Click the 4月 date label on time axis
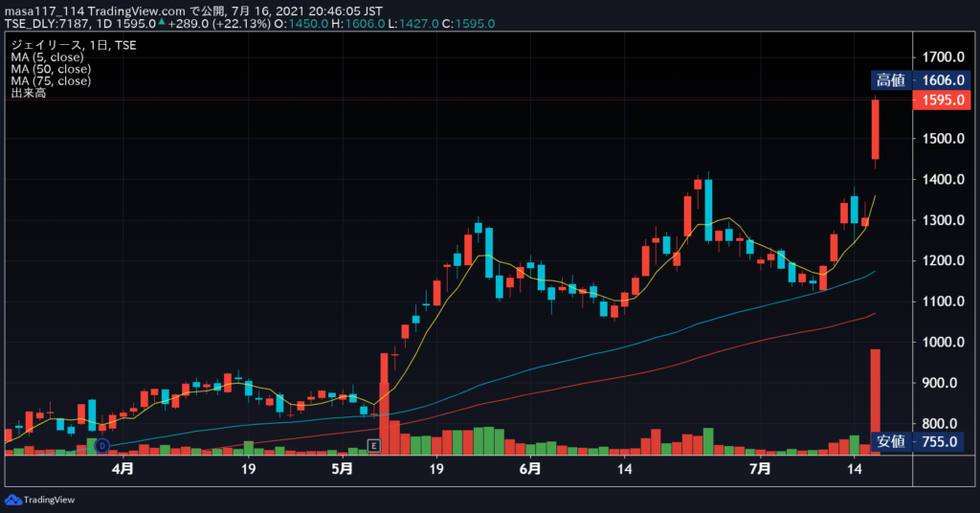Screen dimensions: 980x513 coord(122,469)
